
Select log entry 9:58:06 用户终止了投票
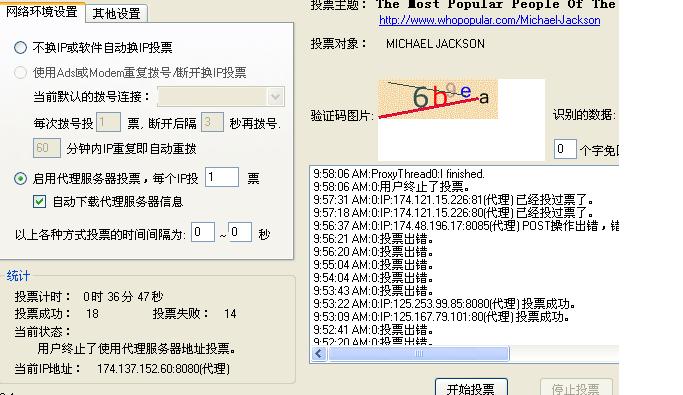pos(391,187)
